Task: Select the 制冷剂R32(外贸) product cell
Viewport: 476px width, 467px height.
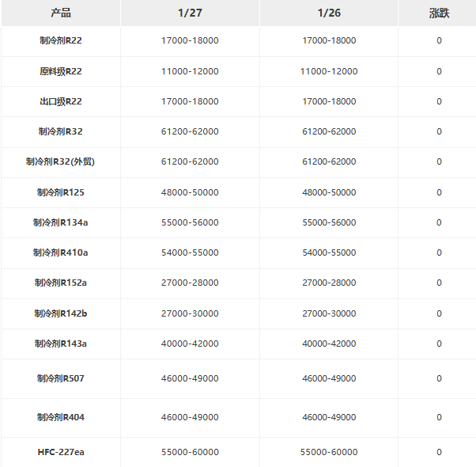Action: pos(61,161)
